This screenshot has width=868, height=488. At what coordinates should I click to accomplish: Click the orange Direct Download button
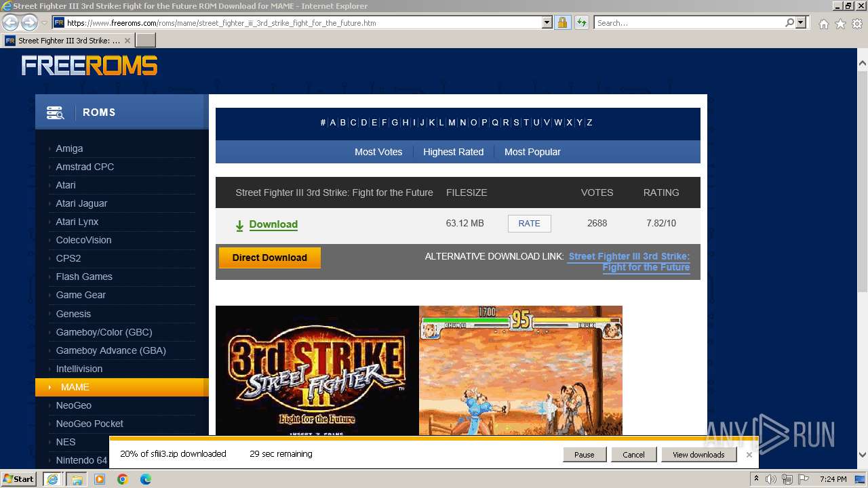coord(270,258)
